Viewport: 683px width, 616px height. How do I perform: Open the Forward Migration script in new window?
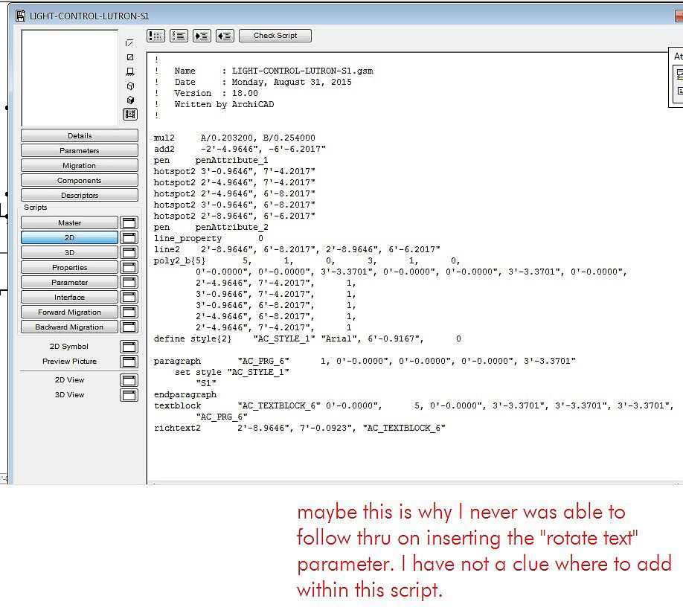click(128, 312)
